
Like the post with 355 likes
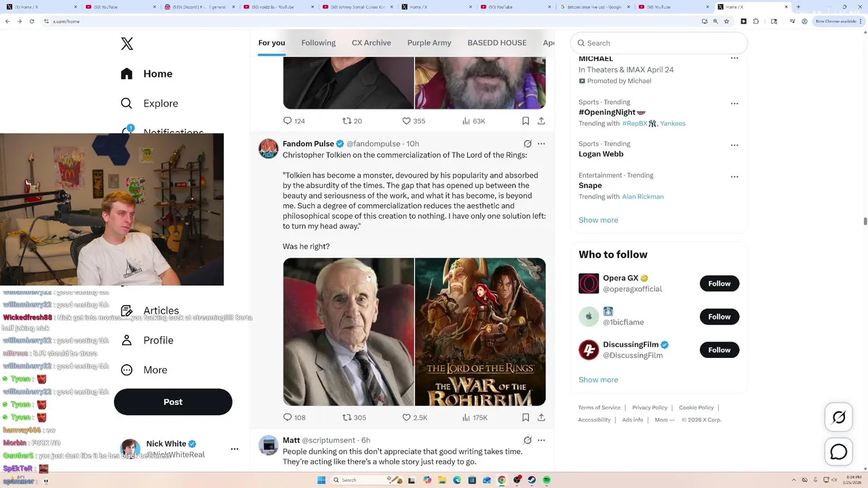414,121
